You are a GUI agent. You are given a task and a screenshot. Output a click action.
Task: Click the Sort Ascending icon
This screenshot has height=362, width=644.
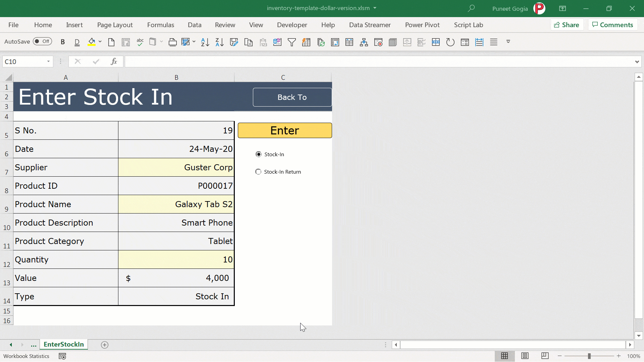click(205, 42)
